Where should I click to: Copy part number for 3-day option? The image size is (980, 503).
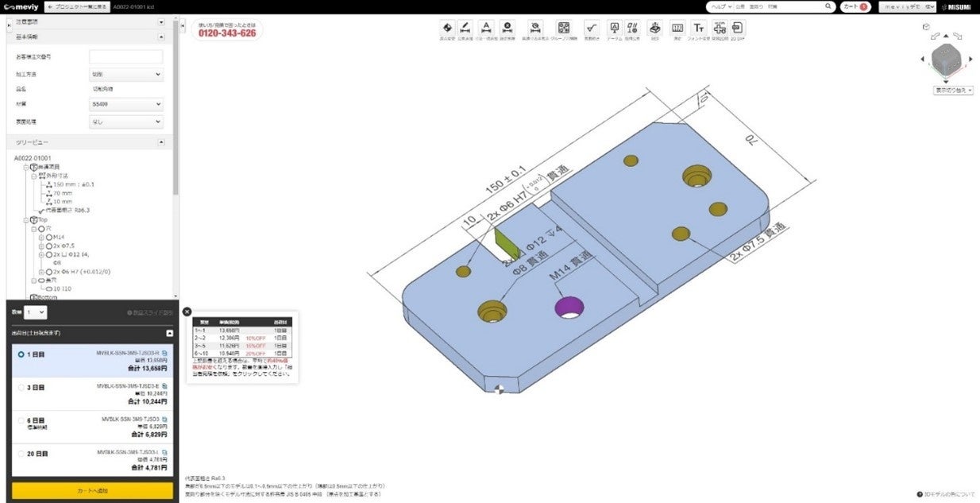coord(164,385)
